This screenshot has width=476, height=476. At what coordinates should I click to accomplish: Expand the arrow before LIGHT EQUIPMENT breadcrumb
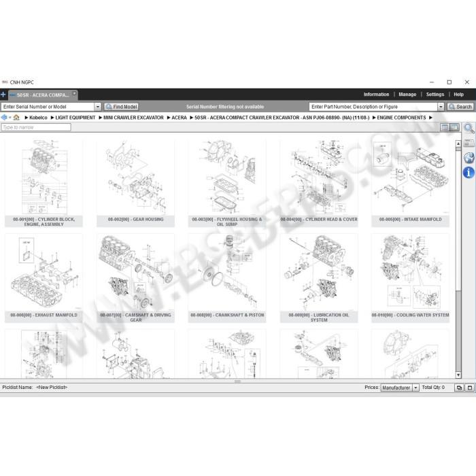point(52,118)
